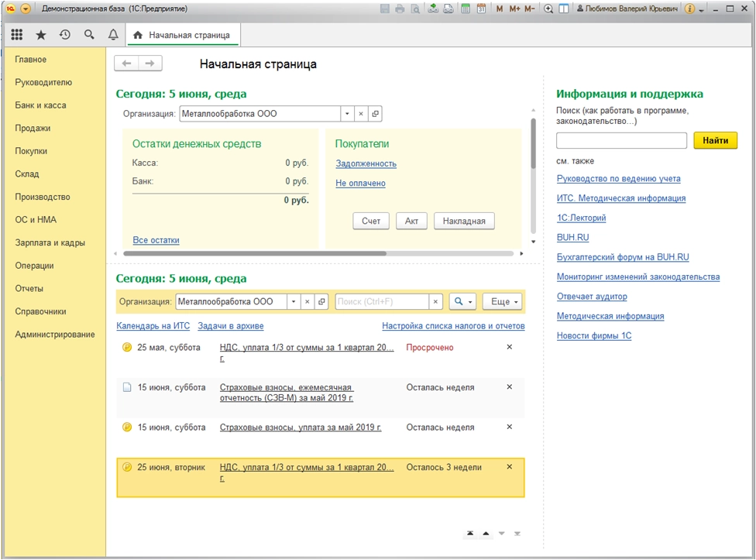756x560 pixels.
Task: Open the sections menu grid icon
Action: pyautogui.click(x=17, y=34)
